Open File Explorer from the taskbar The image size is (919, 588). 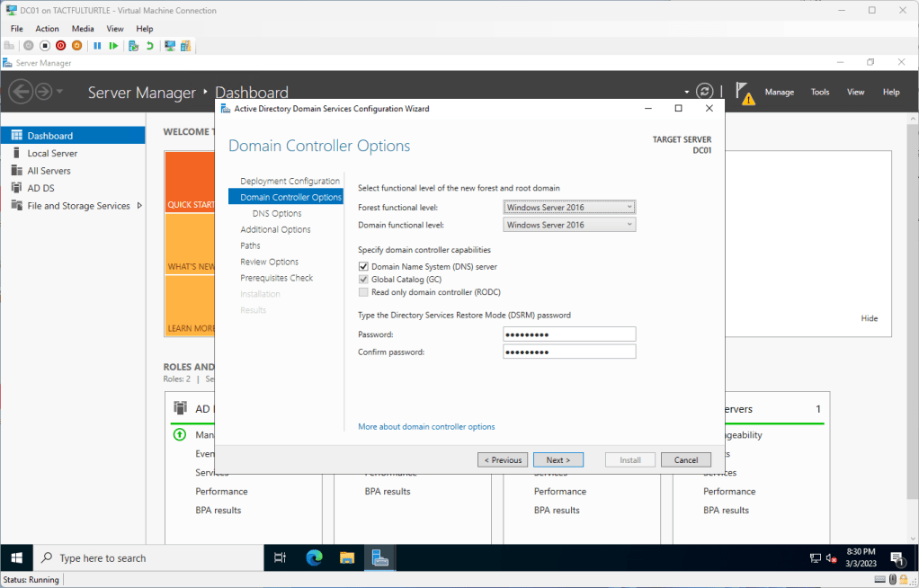[347, 557]
